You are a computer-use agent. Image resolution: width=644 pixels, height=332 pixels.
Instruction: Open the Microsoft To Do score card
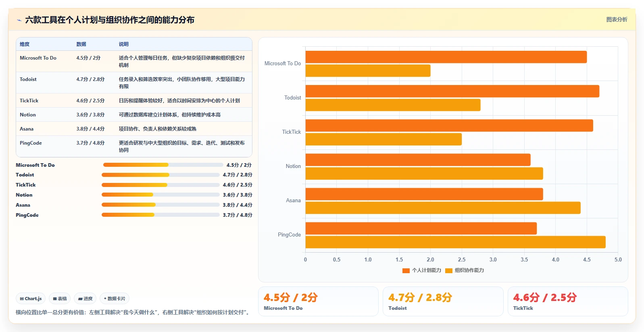click(318, 301)
